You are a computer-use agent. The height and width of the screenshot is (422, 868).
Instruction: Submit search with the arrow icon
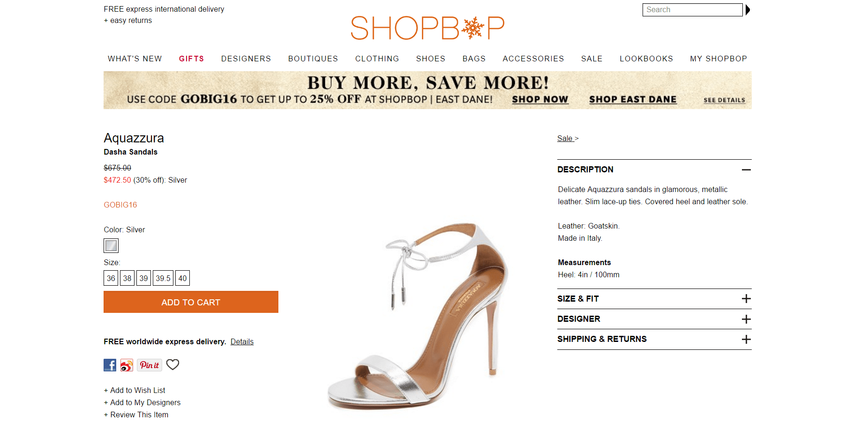tap(748, 10)
